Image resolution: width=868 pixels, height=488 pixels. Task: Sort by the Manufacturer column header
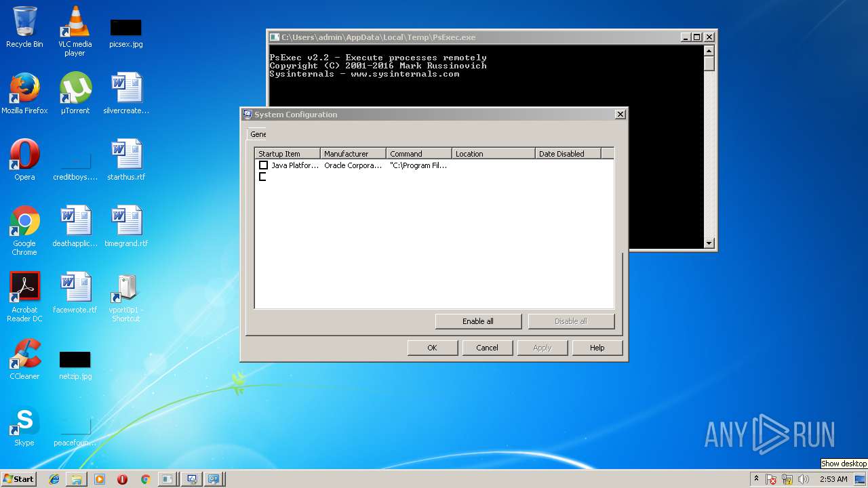pos(353,154)
